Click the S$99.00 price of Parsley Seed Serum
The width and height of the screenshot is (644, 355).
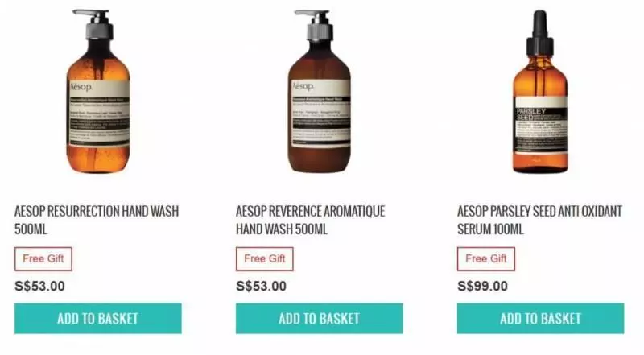[482, 286]
